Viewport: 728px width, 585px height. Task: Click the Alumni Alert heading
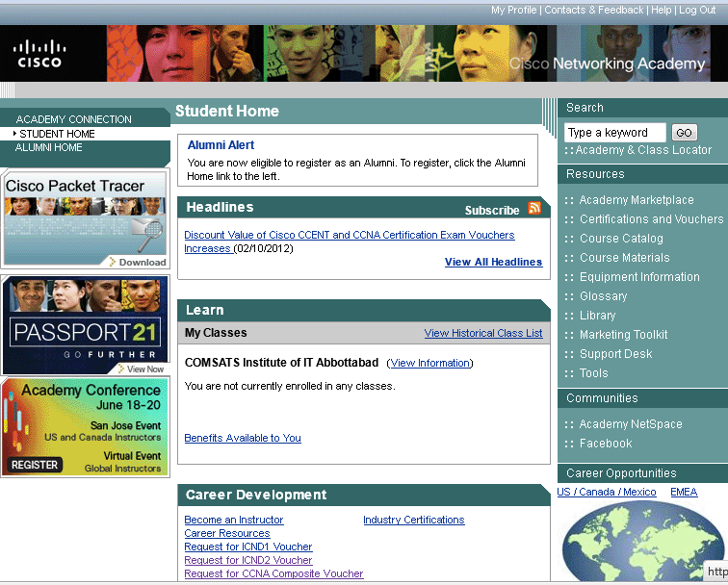221,145
